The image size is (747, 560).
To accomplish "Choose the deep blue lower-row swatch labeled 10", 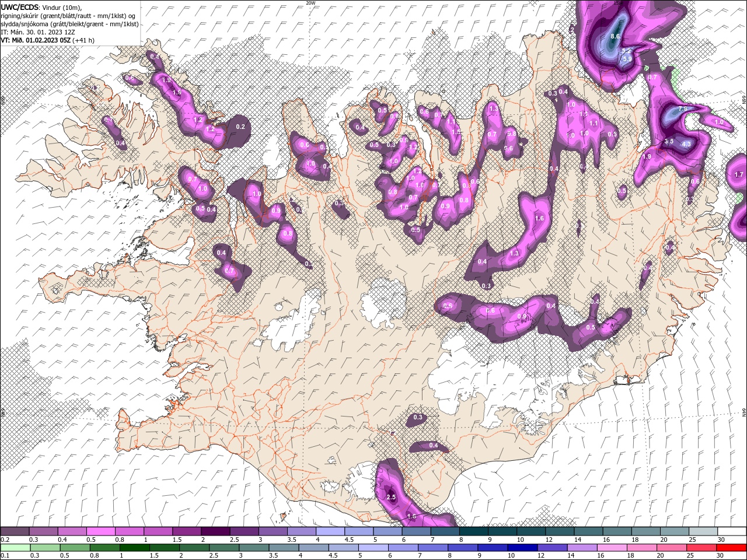I will coord(522,548).
